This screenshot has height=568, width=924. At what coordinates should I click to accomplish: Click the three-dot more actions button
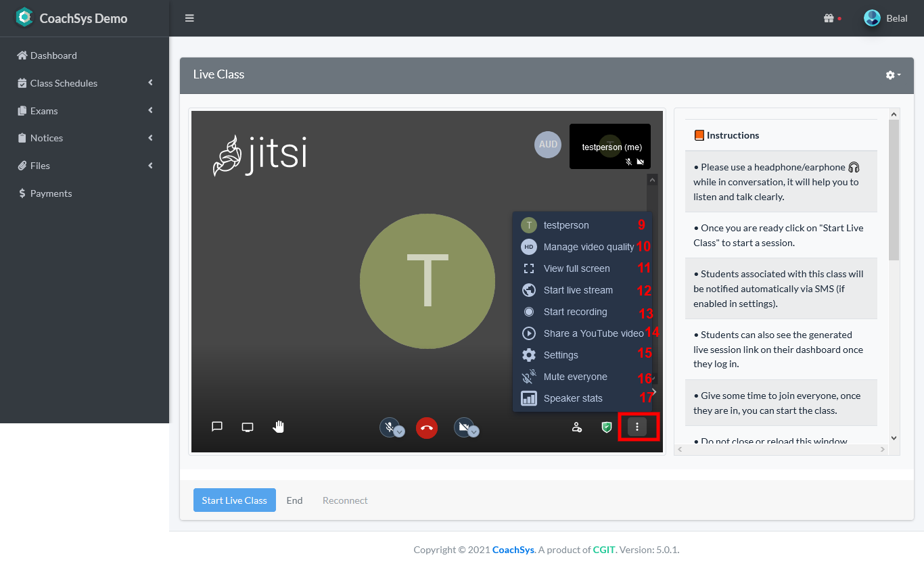(x=637, y=427)
